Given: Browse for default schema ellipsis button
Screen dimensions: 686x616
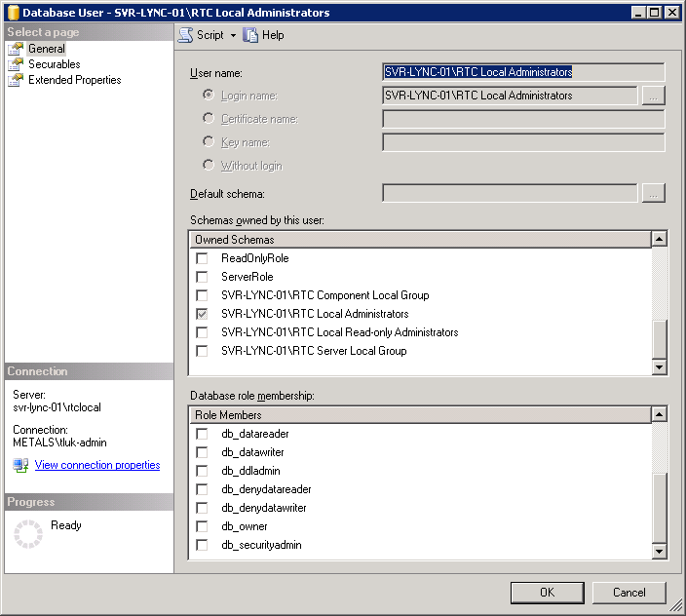Looking at the screenshot, I should [x=653, y=193].
